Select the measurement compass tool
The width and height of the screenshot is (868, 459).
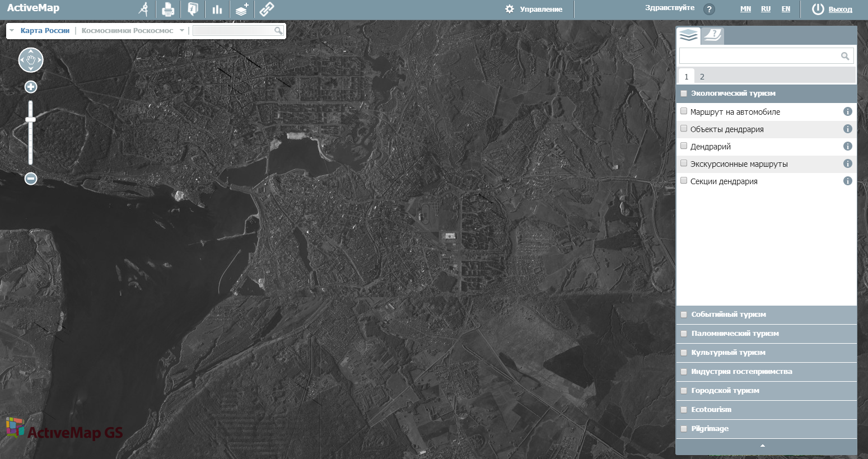point(144,9)
